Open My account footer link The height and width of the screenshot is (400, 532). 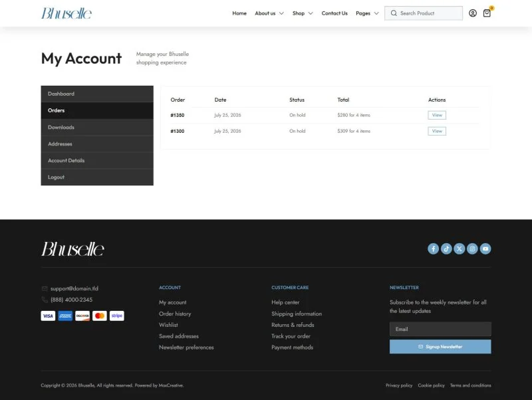pyautogui.click(x=173, y=302)
